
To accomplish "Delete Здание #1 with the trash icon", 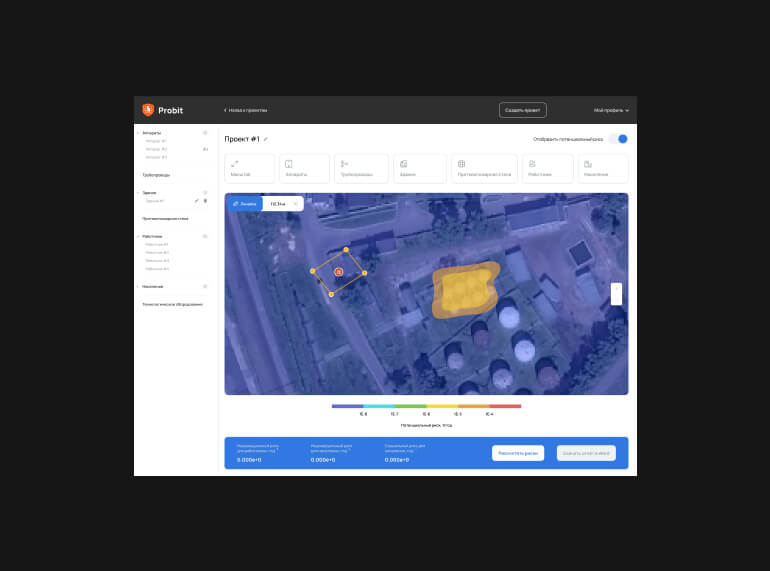I will pos(206,201).
